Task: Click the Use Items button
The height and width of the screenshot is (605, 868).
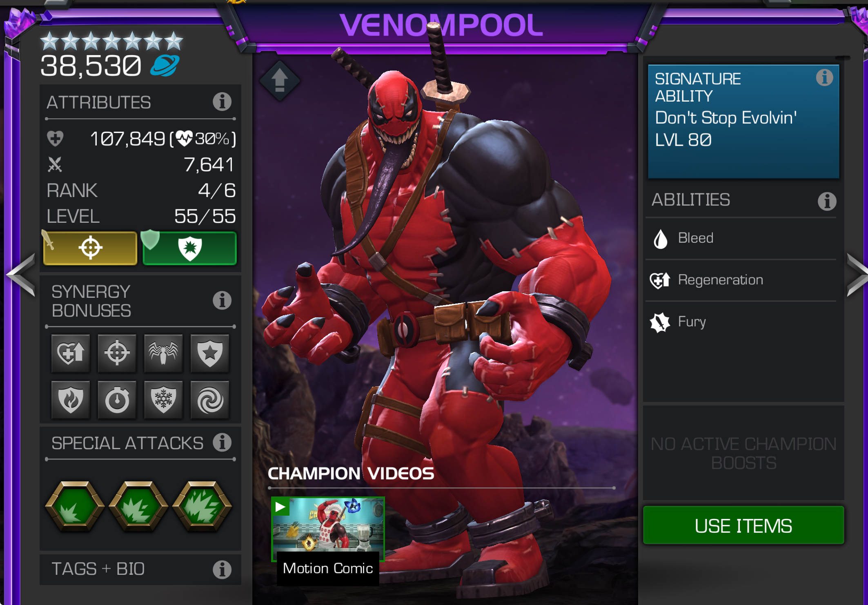Action: tap(743, 525)
